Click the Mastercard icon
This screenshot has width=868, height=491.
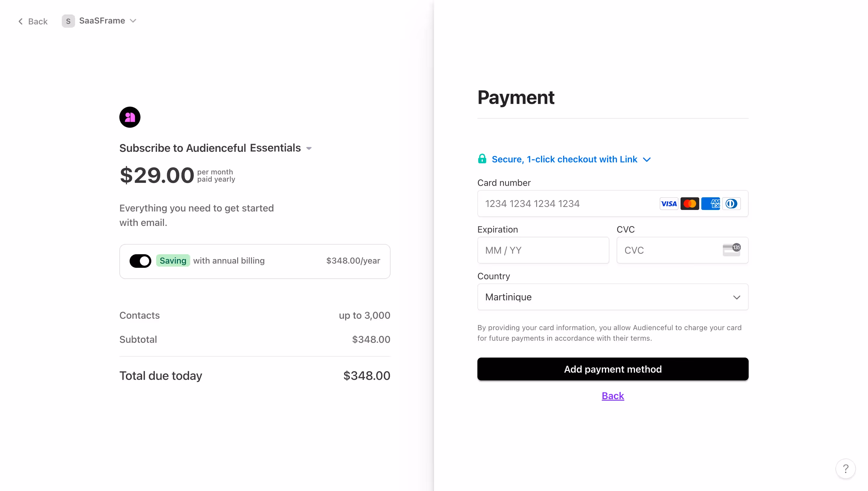[x=690, y=203]
